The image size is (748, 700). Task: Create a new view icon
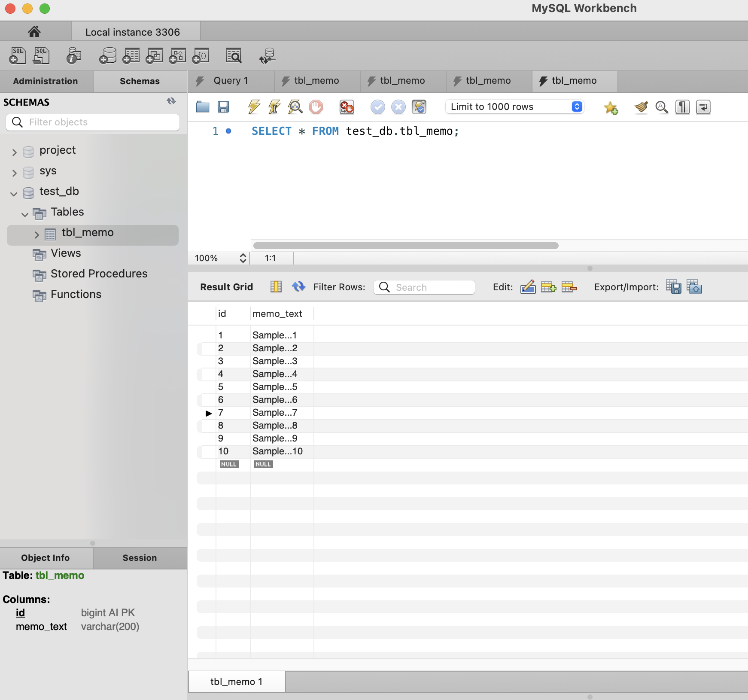pos(154,56)
